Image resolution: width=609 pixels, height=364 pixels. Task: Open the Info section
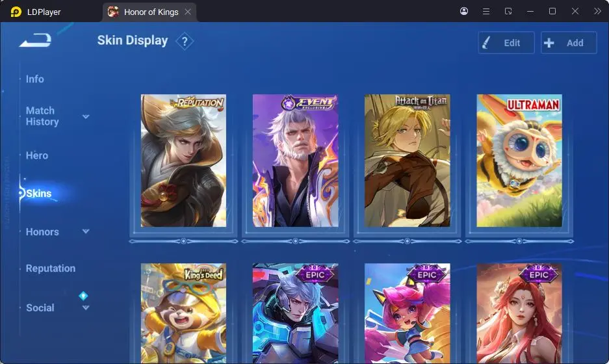tap(35, 79)
